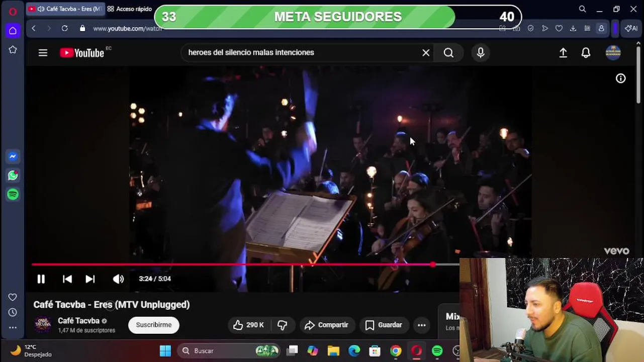Open Opera sidebar history clock icon

coord(13,312)
